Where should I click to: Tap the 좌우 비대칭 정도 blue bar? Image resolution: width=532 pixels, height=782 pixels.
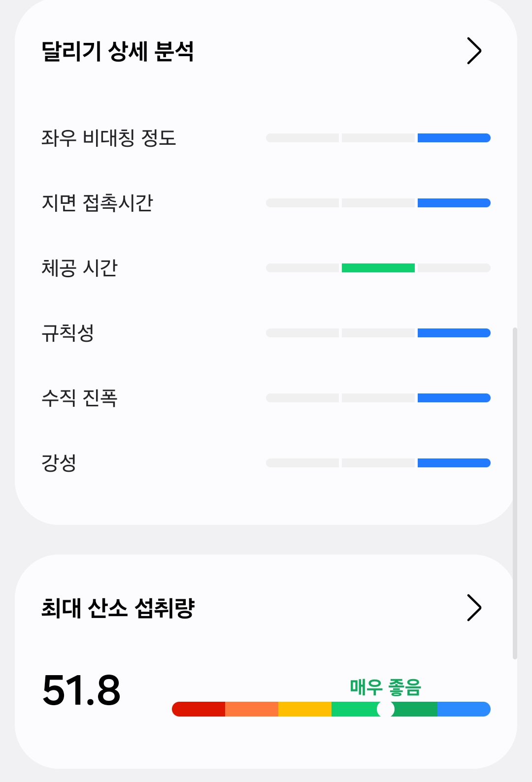[x=454, y=138]
